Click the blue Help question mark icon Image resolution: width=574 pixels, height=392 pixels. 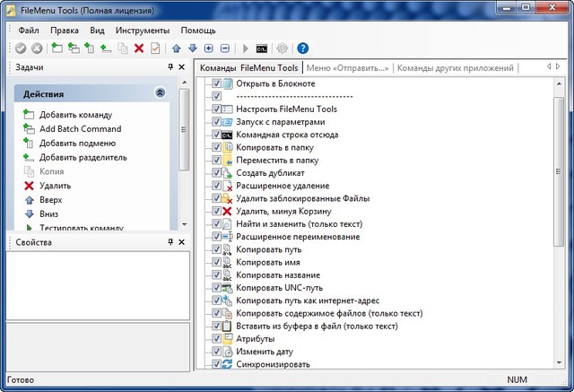302,48
